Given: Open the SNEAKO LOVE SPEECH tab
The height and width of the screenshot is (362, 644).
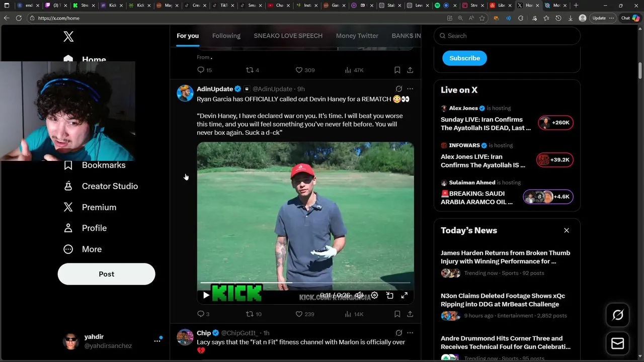Looking at the screenshot, I should pyautogui.click(x=288, y=36).
